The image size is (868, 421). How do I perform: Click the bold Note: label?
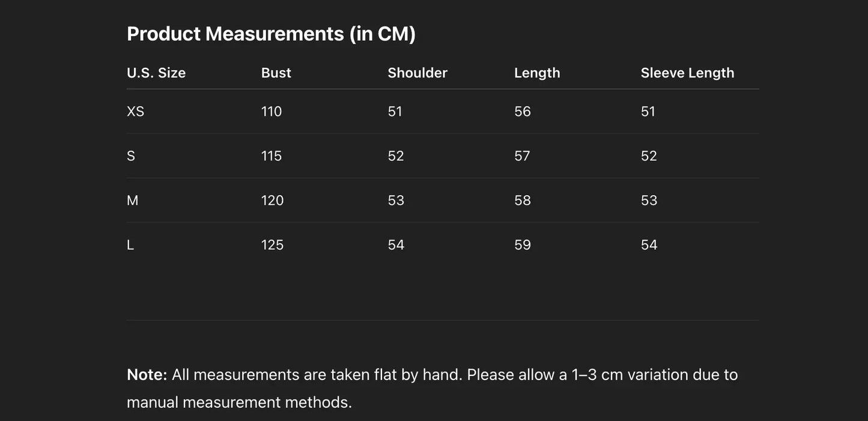click(x=147, y=375)
